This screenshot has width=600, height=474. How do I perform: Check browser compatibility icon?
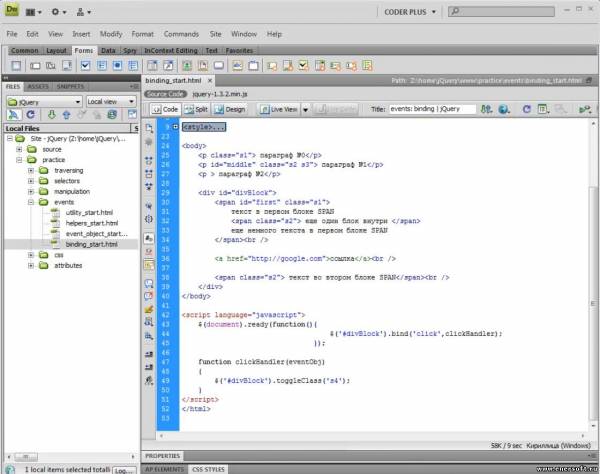pyautogui.click(x=585, y=109)
